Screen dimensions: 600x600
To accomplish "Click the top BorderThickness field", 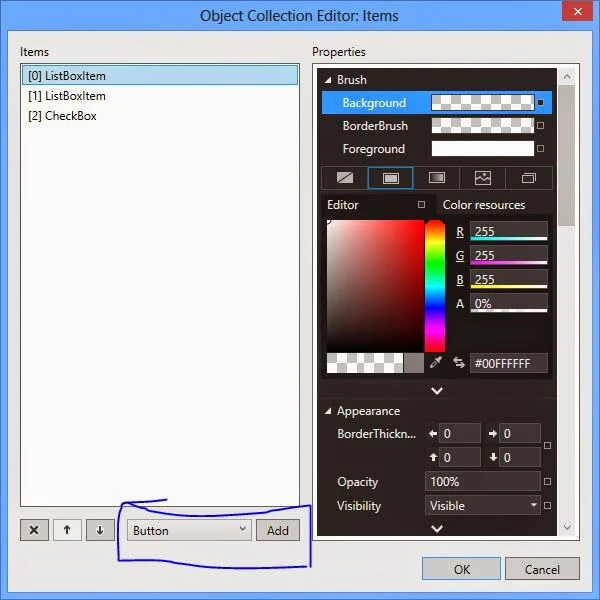I will click(x=460, y=457).
